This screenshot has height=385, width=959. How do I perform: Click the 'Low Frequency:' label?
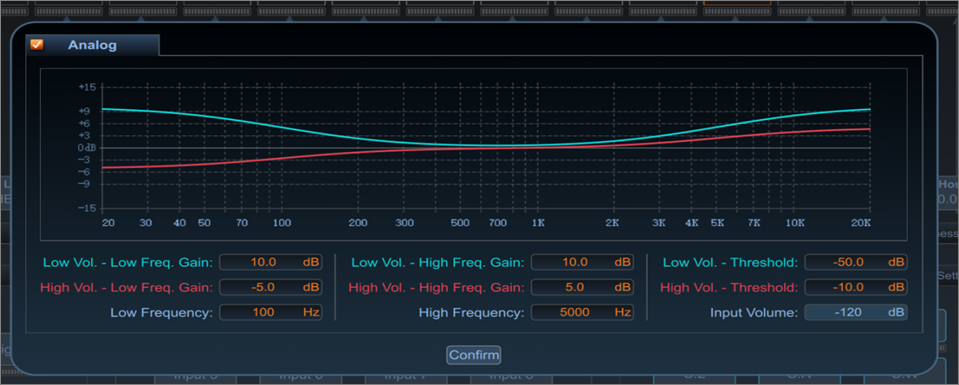[161, 313]
